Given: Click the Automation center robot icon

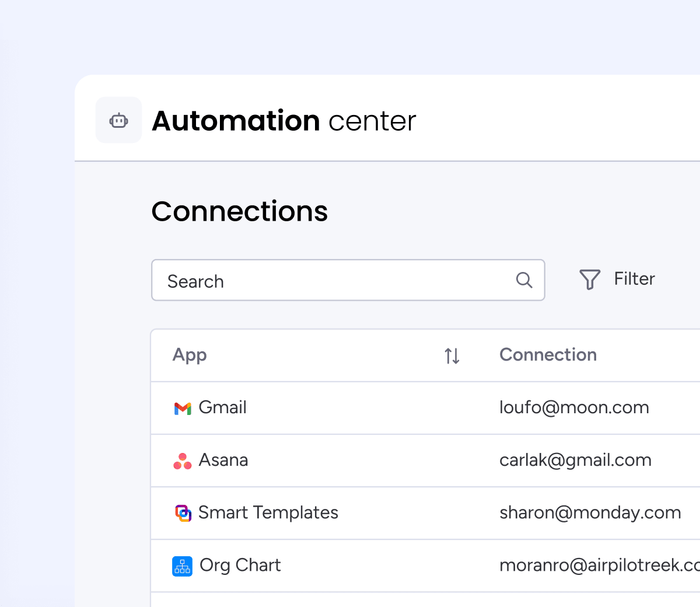Looking at the screenshot, I should click(x=119, y=120).
